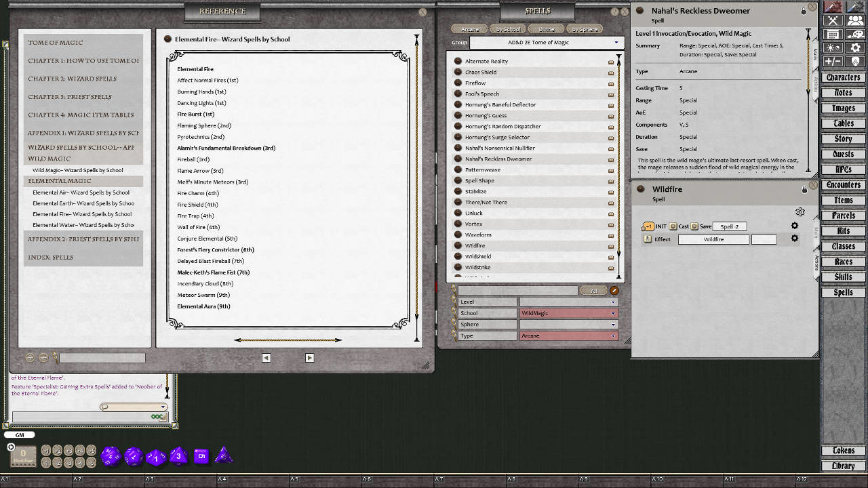Roll the purple d12 die
868x488 pixels.
point(133,456)
